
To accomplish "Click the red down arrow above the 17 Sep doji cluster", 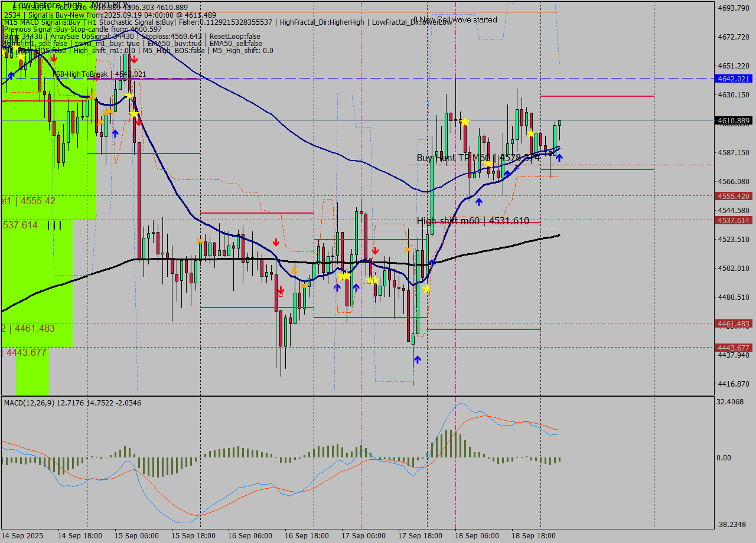I will coord(375,250).
